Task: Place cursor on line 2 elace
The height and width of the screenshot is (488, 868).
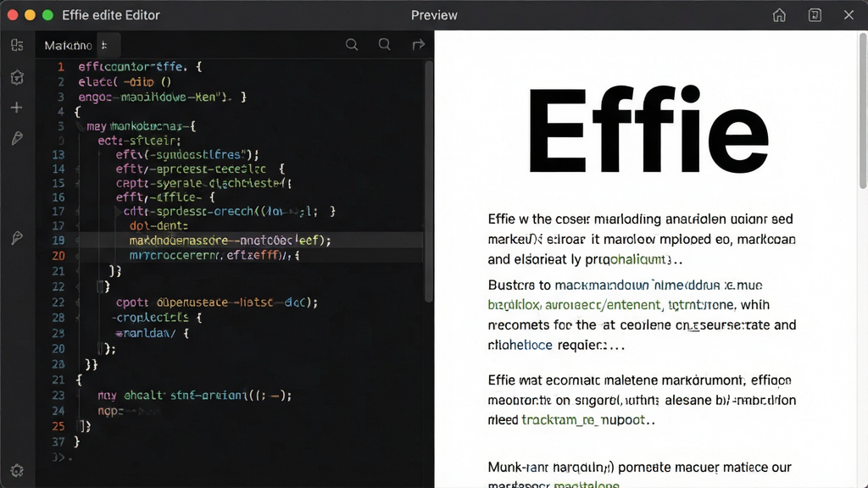Action: tap(125, 82)
